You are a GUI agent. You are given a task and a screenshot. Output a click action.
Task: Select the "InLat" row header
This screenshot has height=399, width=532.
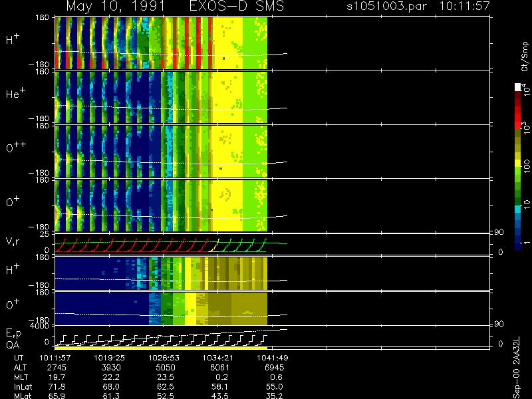tap(23, 386)
